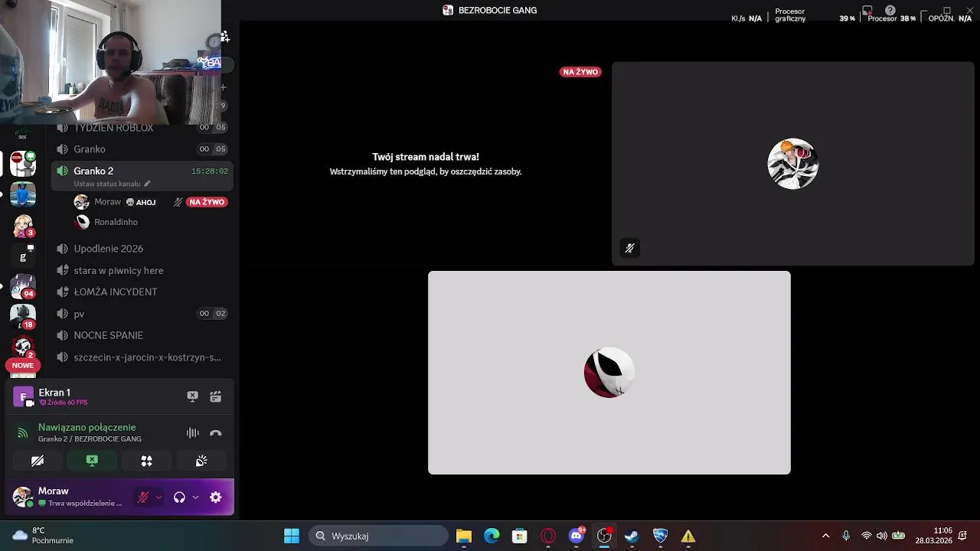Image resolution: width=980 pixels, height=551 pixels.
Task: Toggle noise suppression waveform icon
Action: click(x=192, y=433)
